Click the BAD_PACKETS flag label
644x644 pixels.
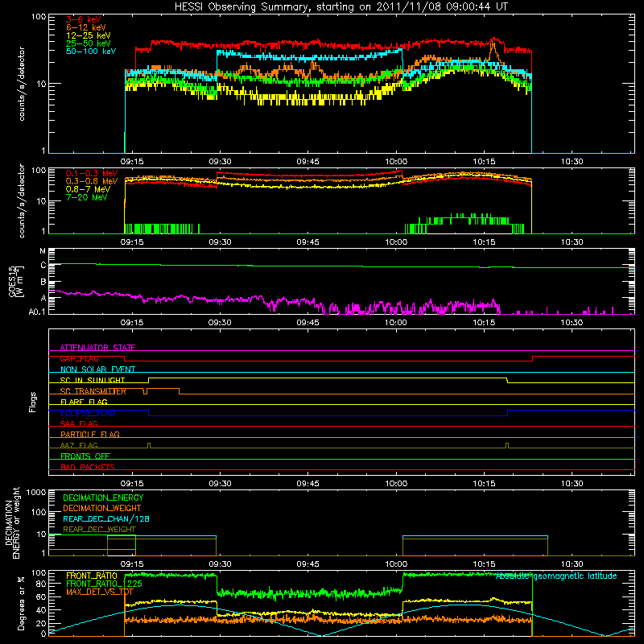[88, 467]
